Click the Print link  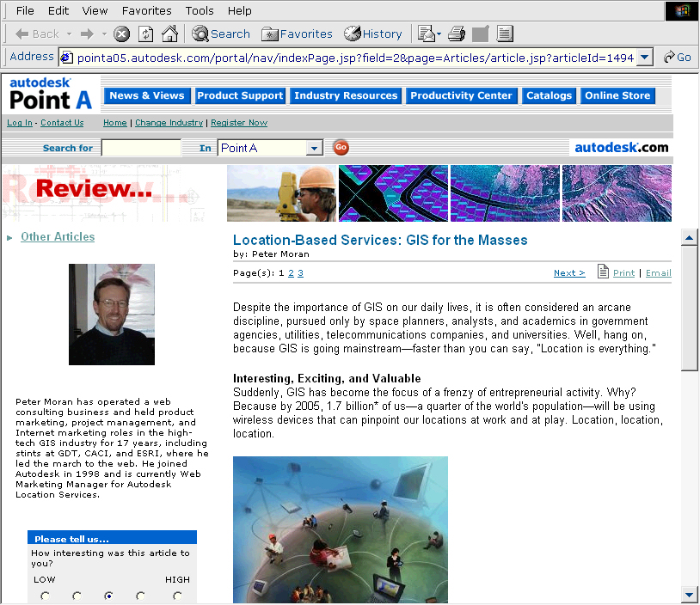623,273
